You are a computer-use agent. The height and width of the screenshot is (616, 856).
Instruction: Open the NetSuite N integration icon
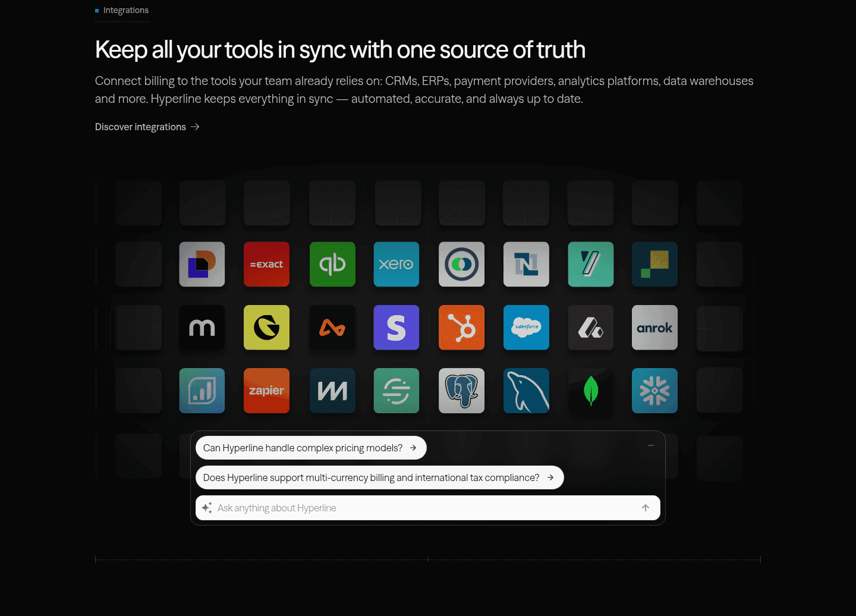click(x=526, y=264)
